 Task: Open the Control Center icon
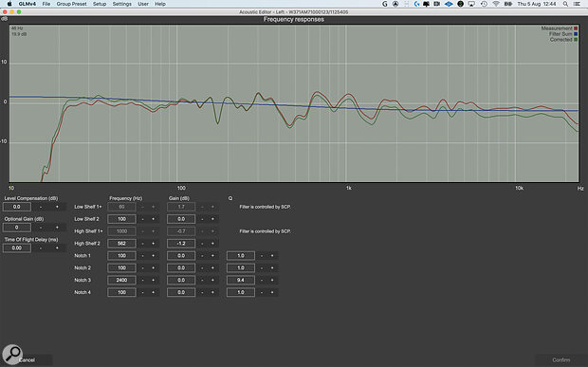(x=577, y=4)
